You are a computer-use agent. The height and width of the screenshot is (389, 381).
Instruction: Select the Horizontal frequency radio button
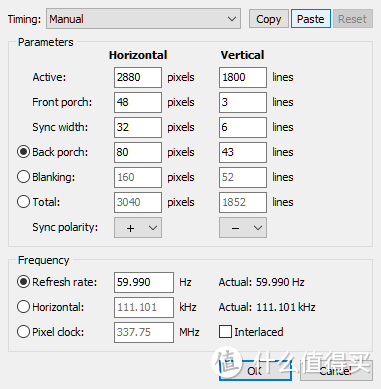23,307
